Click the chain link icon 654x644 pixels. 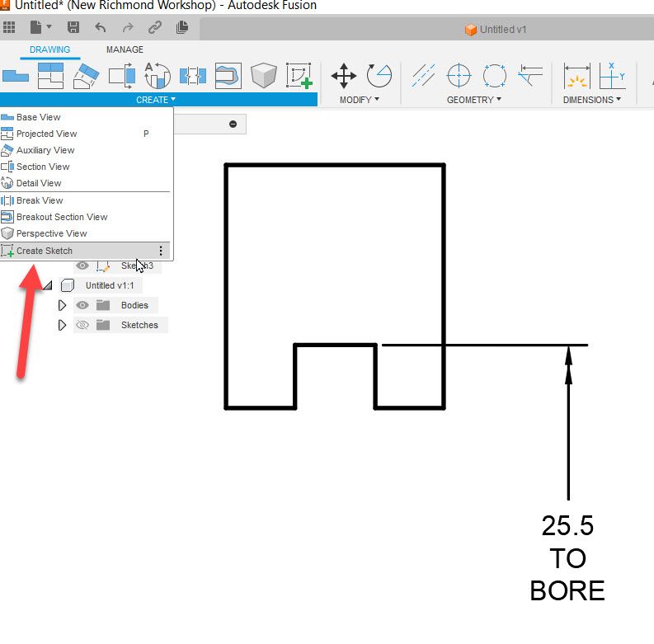pos(155,27)
